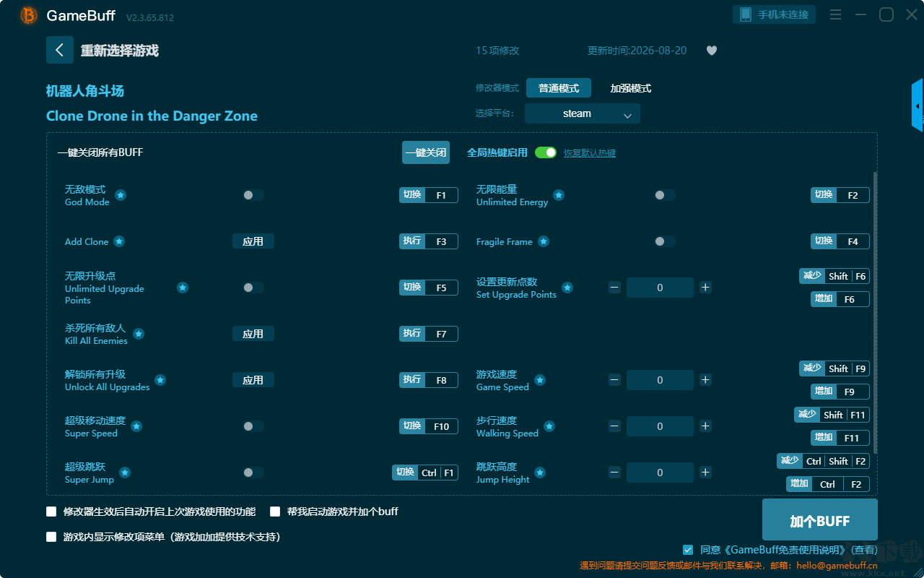Select 加强模式 enhanced mode tab

[x=631, y=88]
